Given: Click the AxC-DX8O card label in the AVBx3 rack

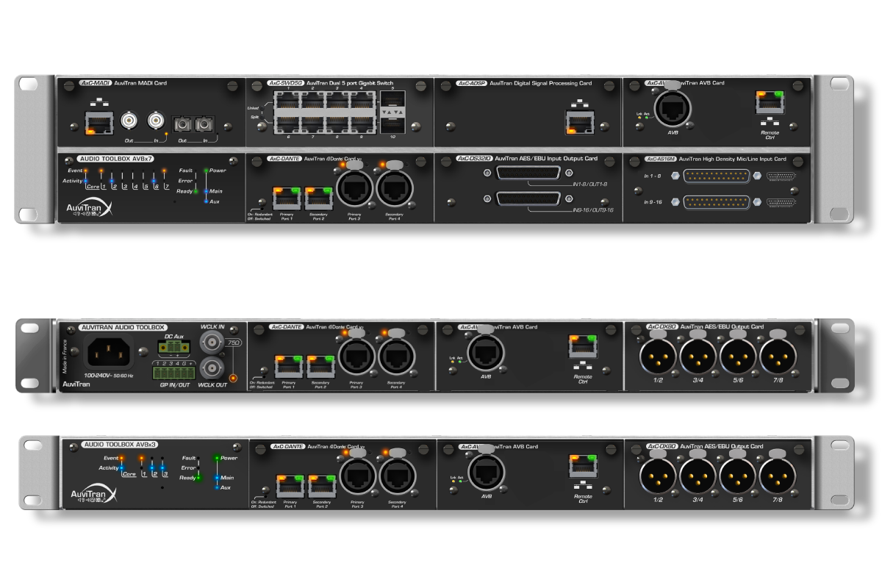Looking at the screenshot, I should coord(661,446).
